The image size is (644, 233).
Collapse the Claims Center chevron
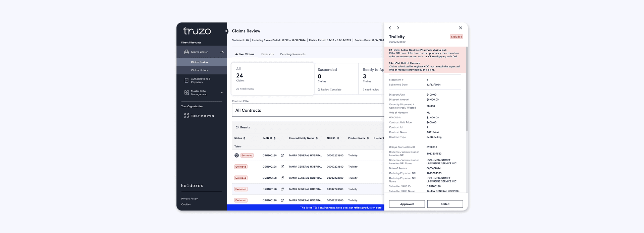click(222, 52)
